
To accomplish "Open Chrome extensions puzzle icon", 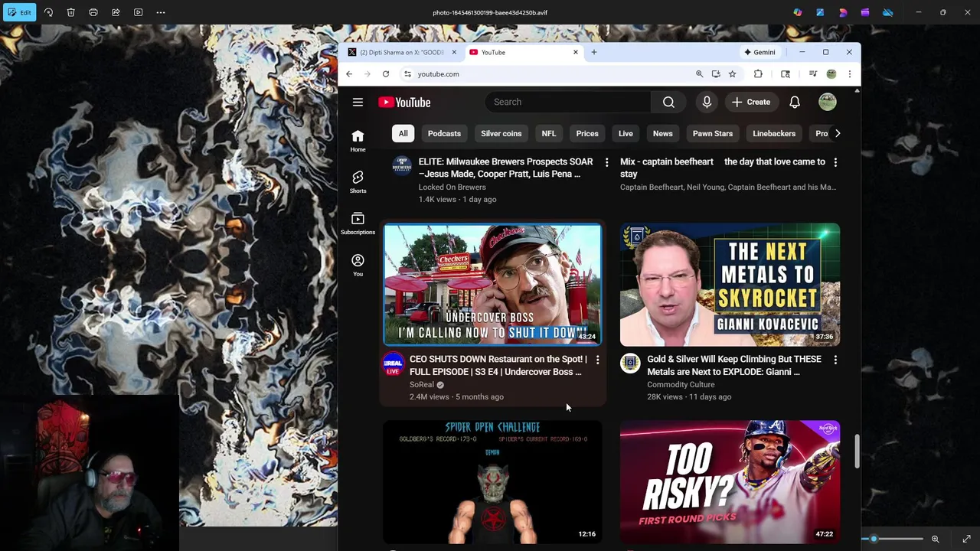I will [x=758, y=74].
